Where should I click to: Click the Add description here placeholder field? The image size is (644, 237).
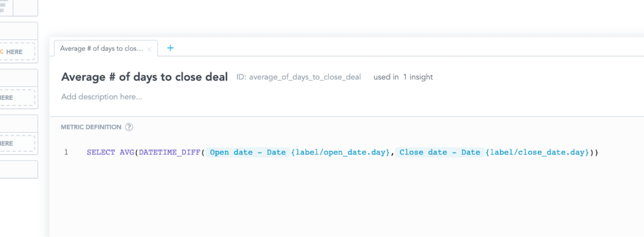coord(101,96)
